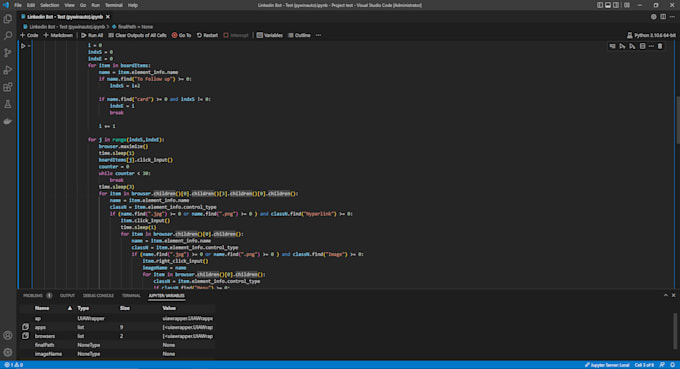Open the View menu
This screenshot has width=680, height=369.
(69, 5)
